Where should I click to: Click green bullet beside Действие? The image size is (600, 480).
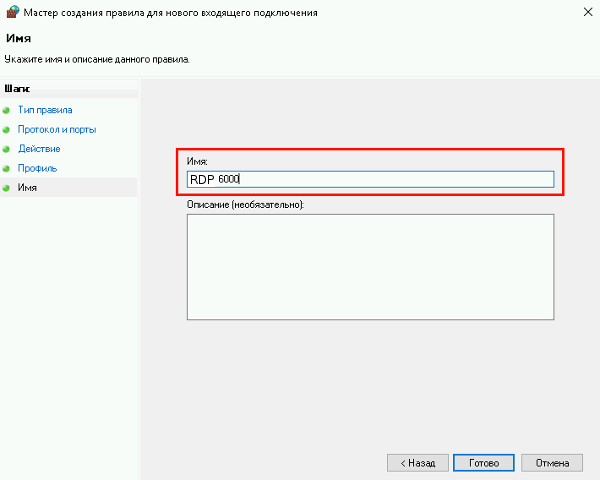click(7, 149)
